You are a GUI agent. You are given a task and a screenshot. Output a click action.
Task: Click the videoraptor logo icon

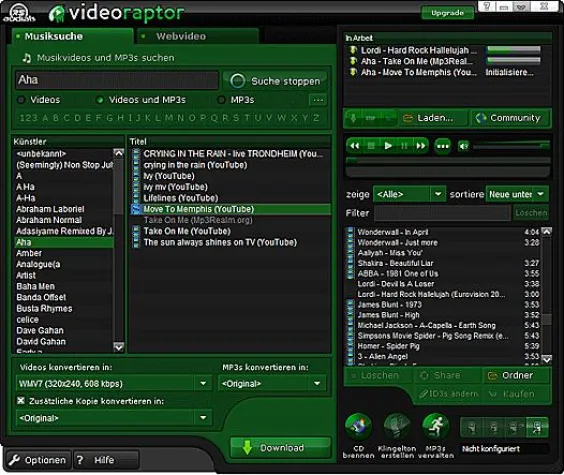(x=56, y=14)
